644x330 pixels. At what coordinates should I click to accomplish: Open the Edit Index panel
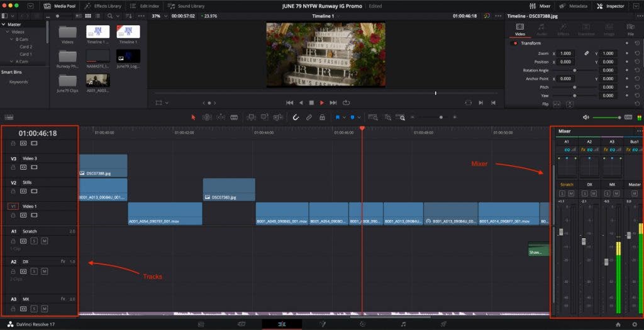coord(144,6)
